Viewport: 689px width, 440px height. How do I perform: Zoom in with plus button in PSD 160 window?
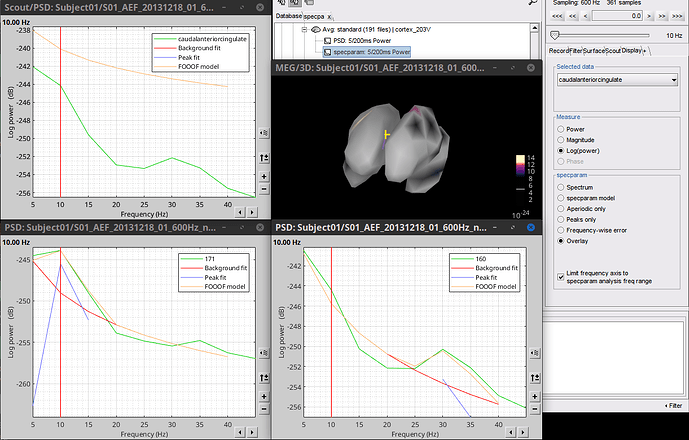coord(535,396)
